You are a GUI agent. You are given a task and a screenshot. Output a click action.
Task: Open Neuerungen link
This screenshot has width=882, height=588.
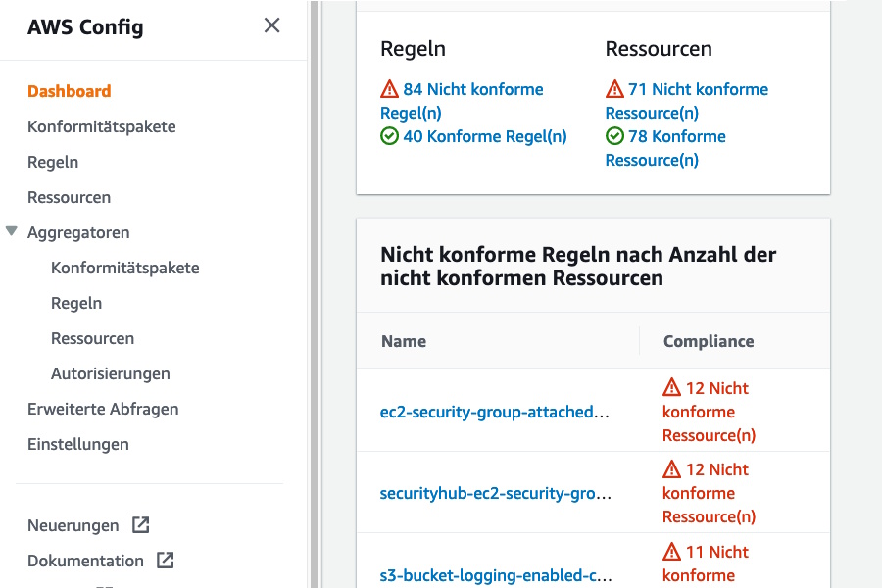pyautogui.click(x=73, y=525)
